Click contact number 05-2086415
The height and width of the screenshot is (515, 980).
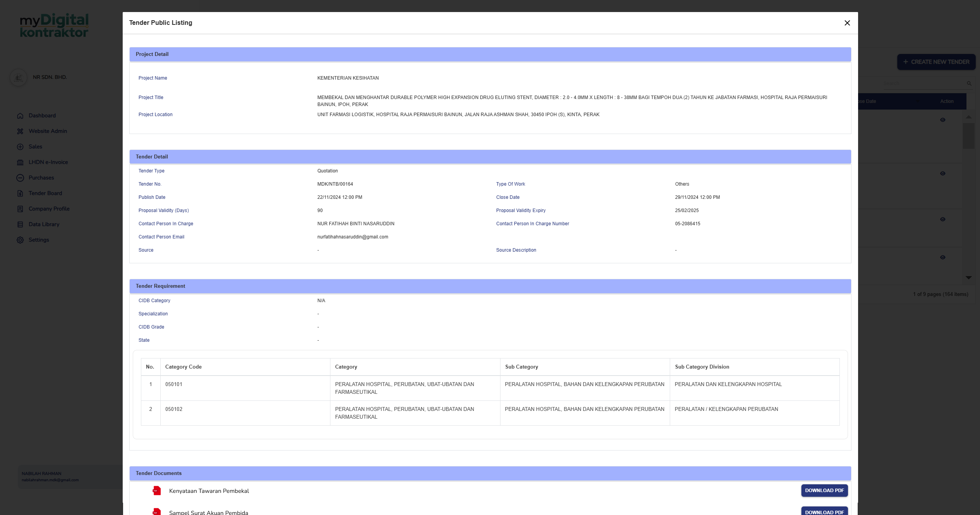(x=688, y=224)
